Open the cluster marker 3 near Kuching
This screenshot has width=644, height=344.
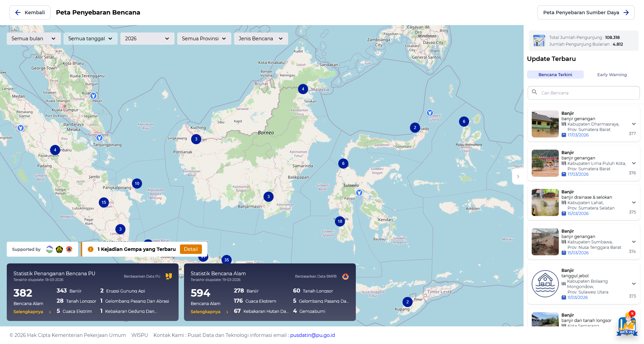[x=196, y=139]
